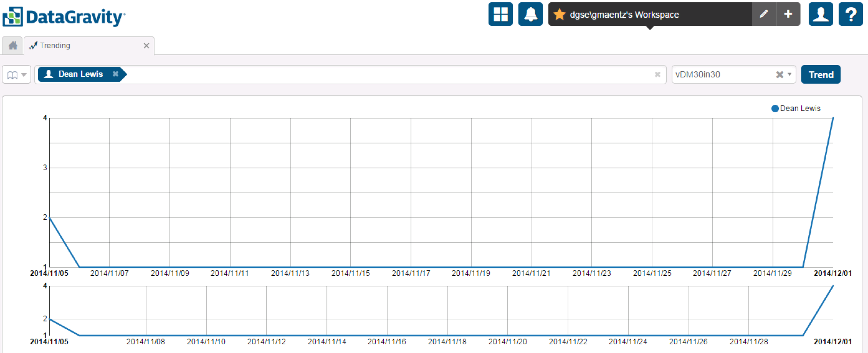Click the 2014/11/07 axis label
Screen dimensions: 868x353
[109, 273]
